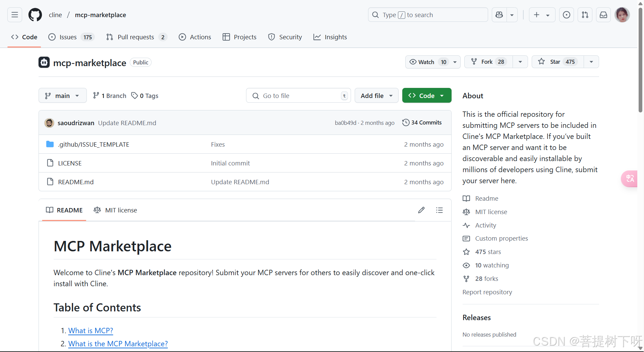Open the Copilot dropdown arrow

[x=512, y=15]
